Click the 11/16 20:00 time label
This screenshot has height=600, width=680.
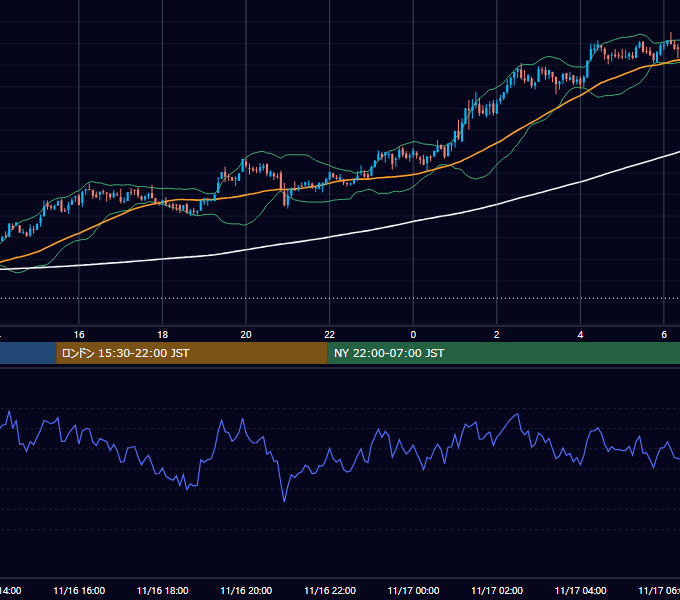tap(246, 591)
